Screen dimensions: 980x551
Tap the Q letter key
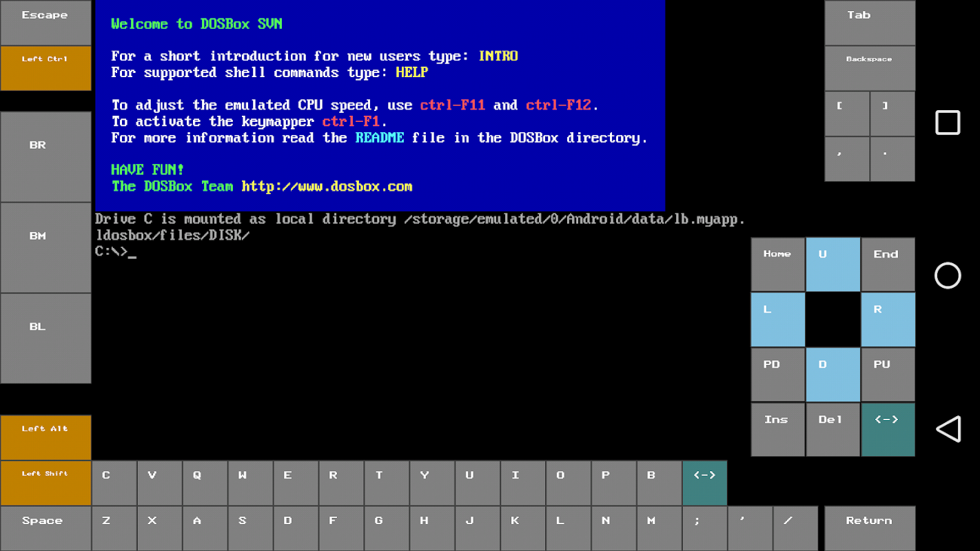pos(205,483)
